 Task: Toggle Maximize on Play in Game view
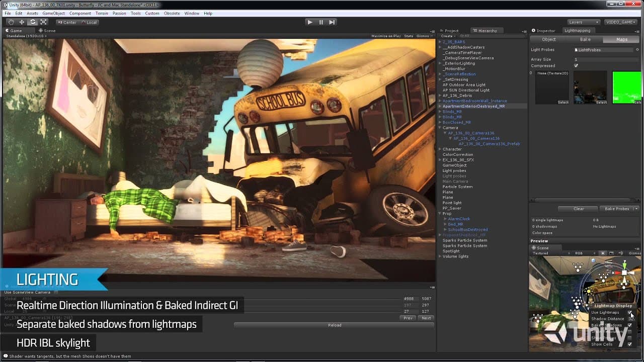pyautogui.click(x=386, y=36)
